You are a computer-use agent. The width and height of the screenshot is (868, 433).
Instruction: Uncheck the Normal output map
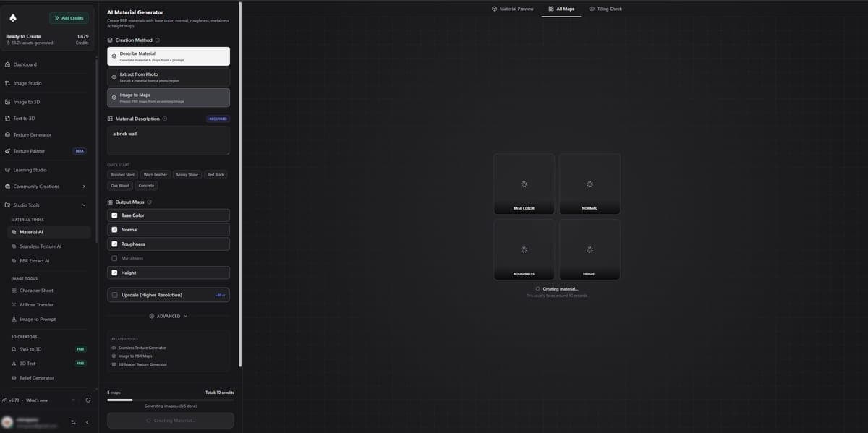tap(114, 230)
